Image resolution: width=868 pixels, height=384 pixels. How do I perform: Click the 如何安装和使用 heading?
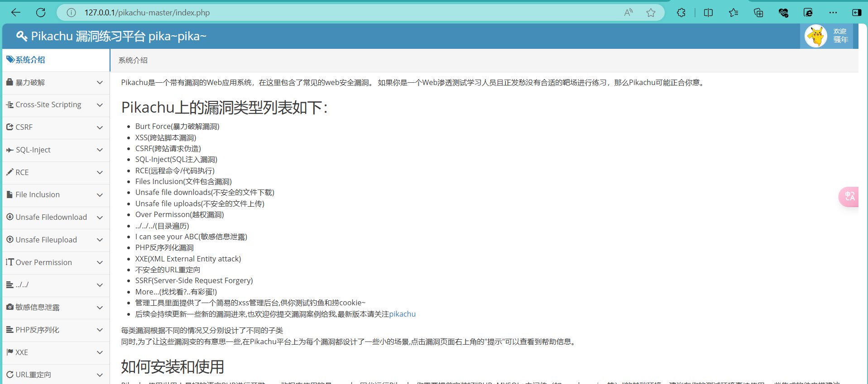click(173, 367)
